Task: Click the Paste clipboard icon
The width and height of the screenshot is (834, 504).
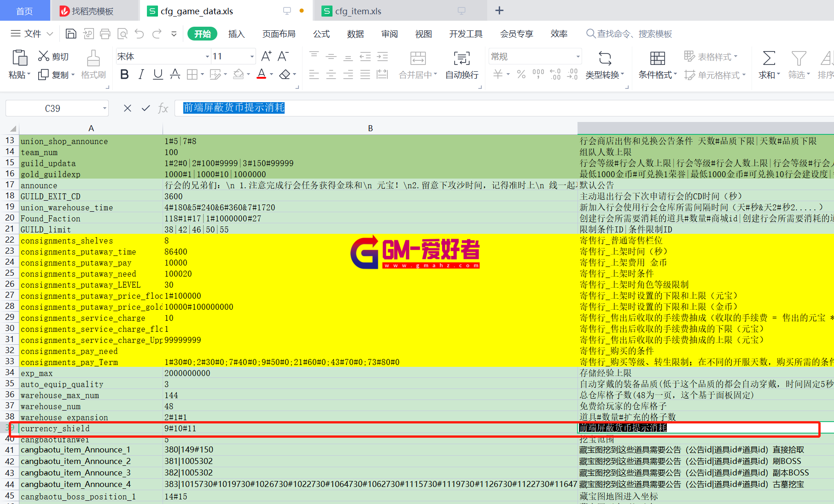Action: point(19,58)
